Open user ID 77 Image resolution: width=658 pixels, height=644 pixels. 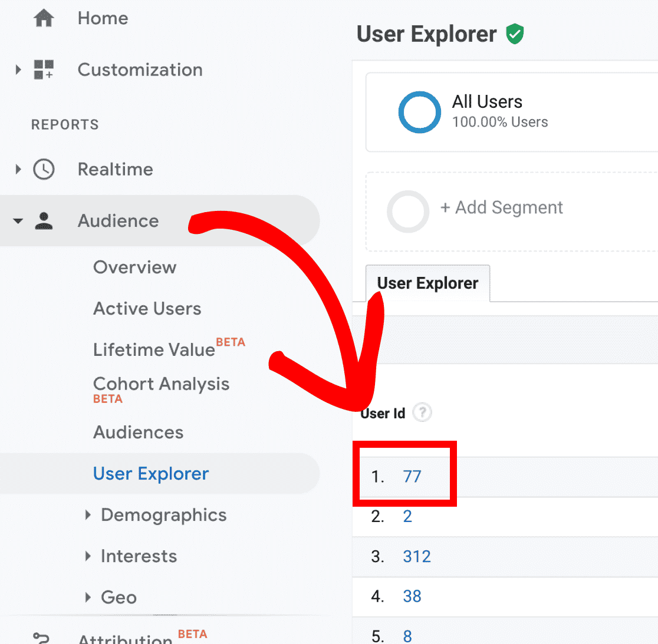tap(412, 476)
